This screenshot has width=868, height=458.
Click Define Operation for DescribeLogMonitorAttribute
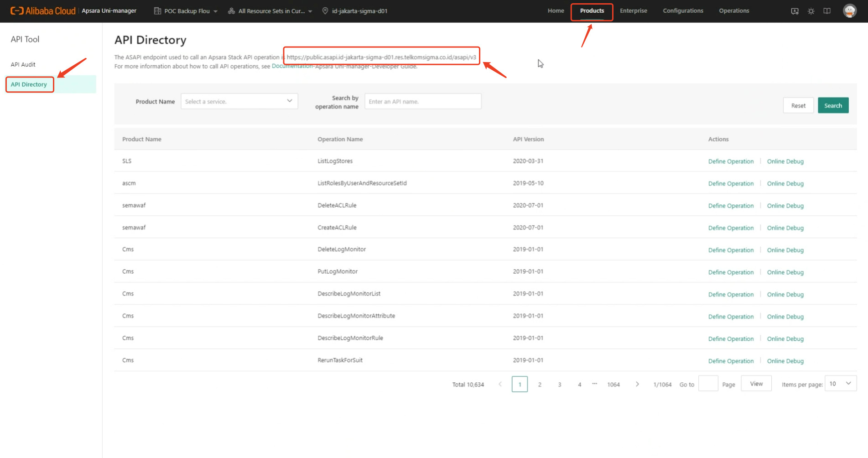731,317
